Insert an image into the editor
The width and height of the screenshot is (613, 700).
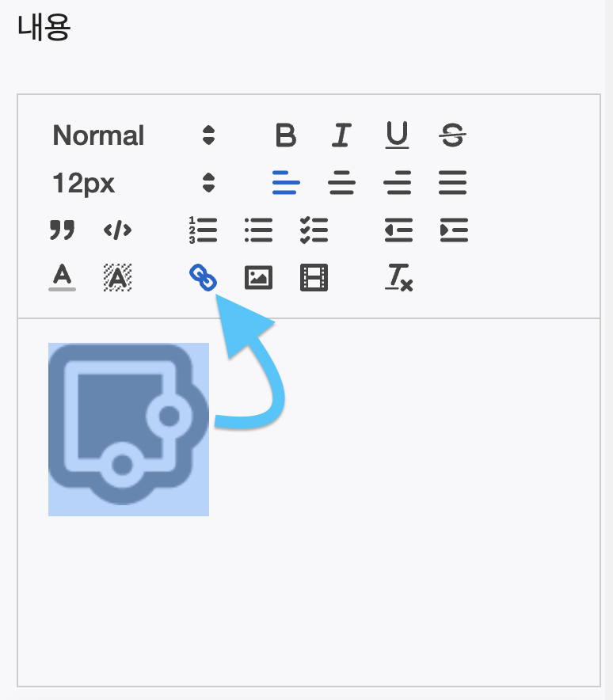pyautogui.click(x=258, y=278)
